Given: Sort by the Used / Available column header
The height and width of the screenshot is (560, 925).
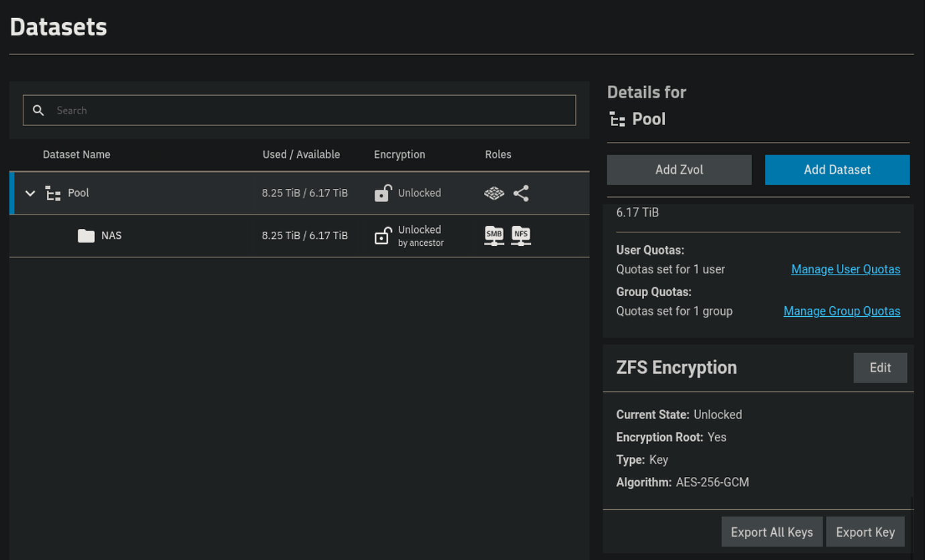Looking at the screenshot, I should click(x=301, y=154).
